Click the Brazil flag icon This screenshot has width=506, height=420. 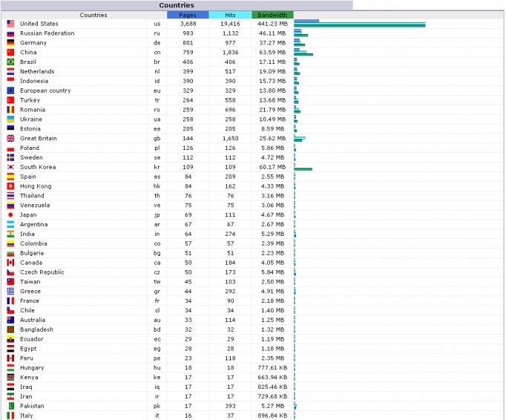pos(10,62)
